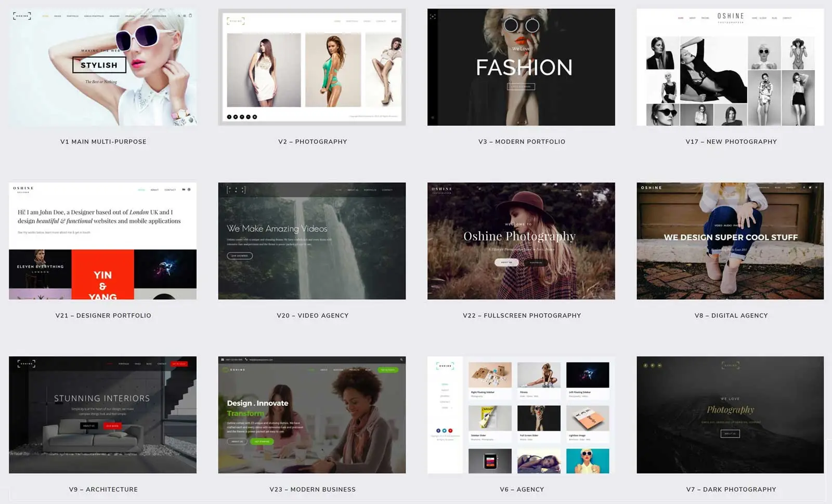Image resolution: width=832 pixels, height=504 pixels.
Task: Click the shopping bag icon in V1 preview
Action: coord(190,16)
